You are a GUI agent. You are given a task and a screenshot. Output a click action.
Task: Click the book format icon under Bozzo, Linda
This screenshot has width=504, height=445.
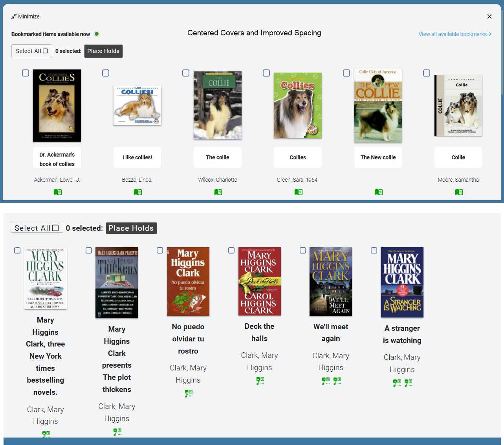138,192
